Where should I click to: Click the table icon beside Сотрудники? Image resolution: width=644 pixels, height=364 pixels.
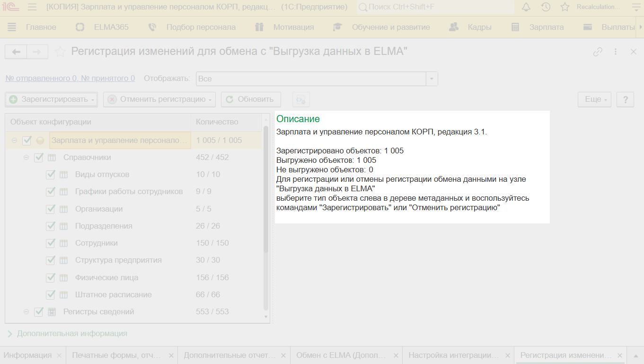point(64,243)
